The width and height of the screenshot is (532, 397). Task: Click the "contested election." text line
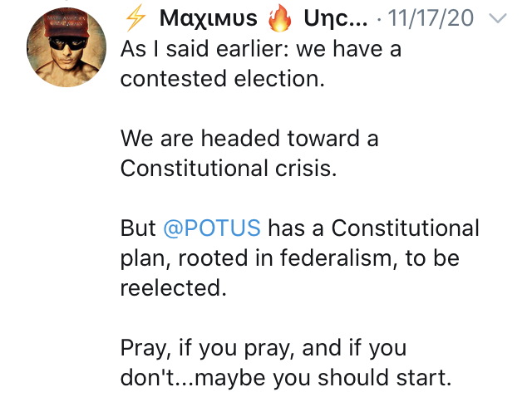[223, 79]
